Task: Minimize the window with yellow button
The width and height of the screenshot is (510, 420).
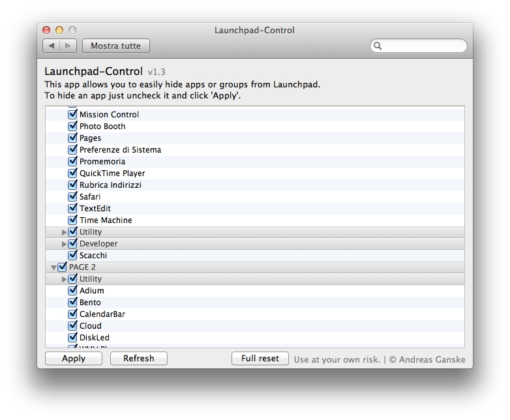Action: click(59, 30)
